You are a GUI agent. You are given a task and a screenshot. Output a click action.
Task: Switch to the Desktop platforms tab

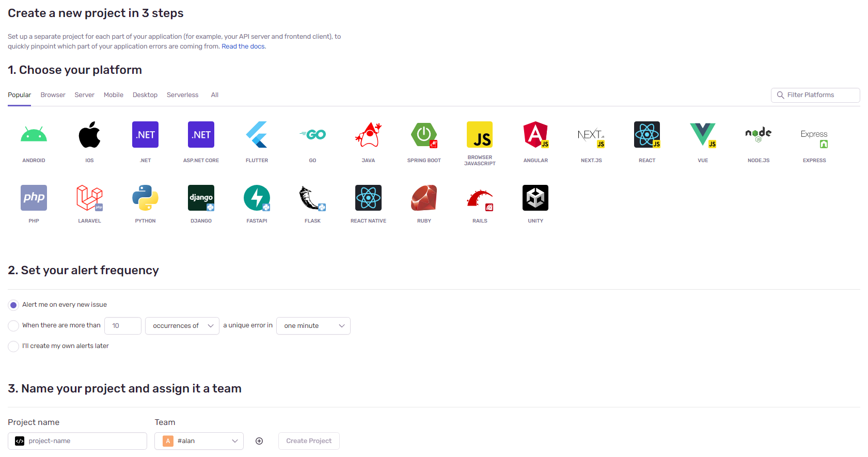[x=145, y=95]
